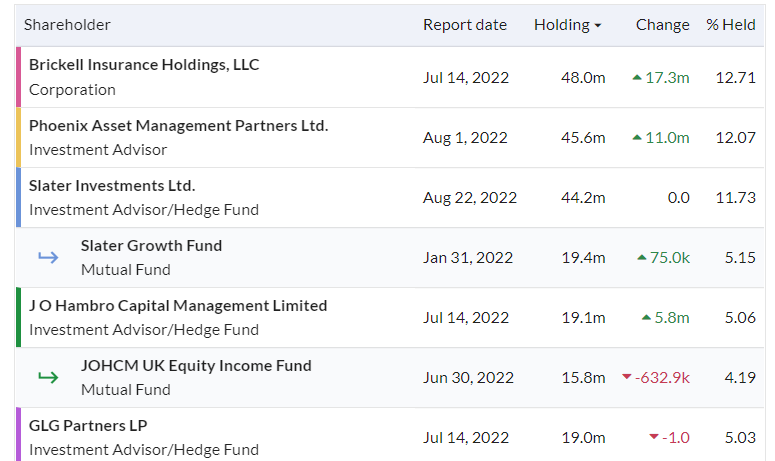Select the holding value 44.2m
Image resolution: width=775 pixels, height=461 pixels.
pos(583,198)
